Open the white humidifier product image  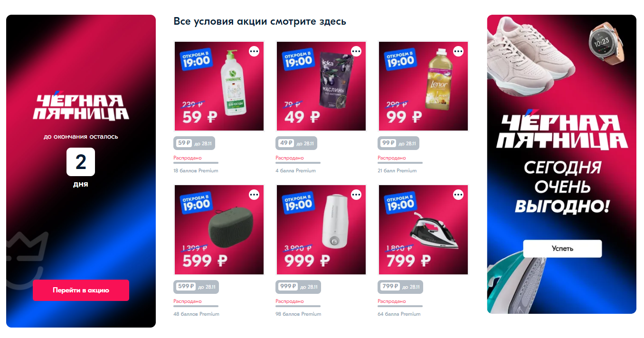pos(322,230)
